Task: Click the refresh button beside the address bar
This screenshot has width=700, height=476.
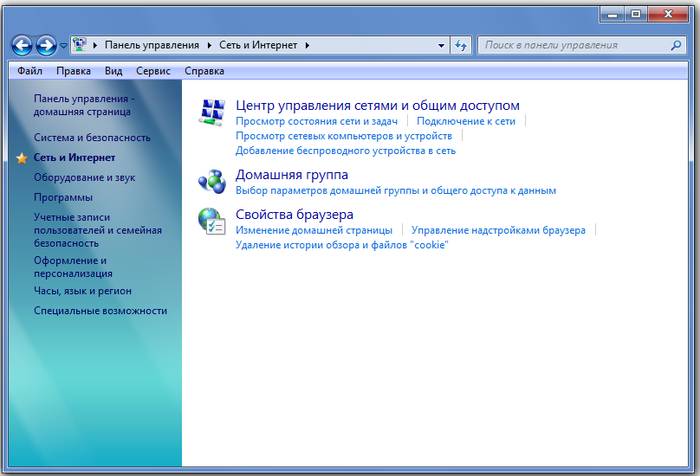Action: click(461, 45)
